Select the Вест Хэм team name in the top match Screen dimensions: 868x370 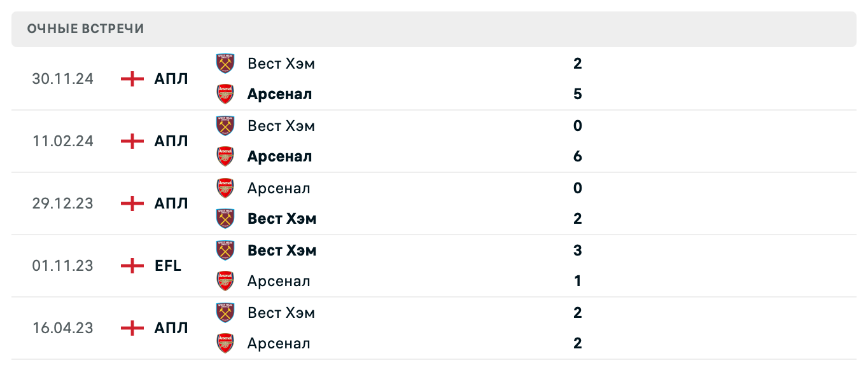[281, 64]
